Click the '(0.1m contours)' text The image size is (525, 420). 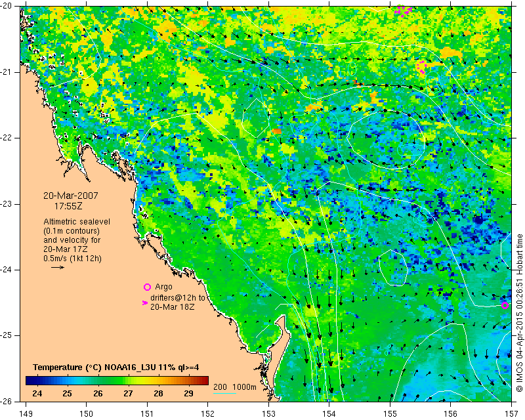(72, 231)
